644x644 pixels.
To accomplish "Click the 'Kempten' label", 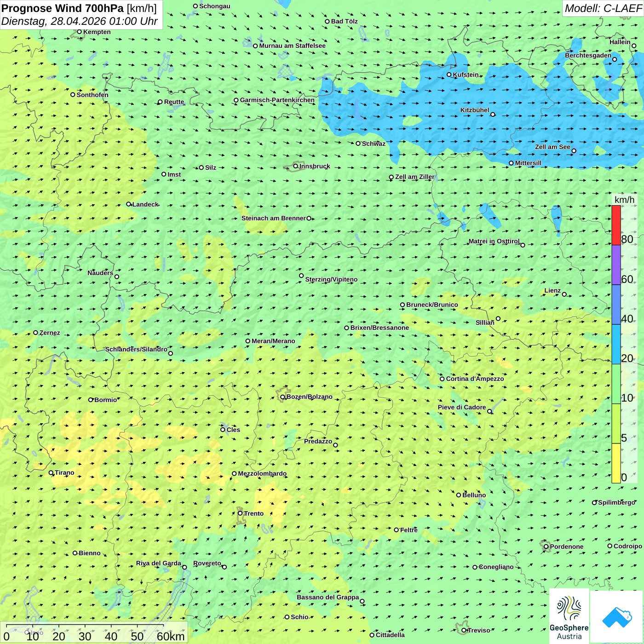I will pos(97,32).
